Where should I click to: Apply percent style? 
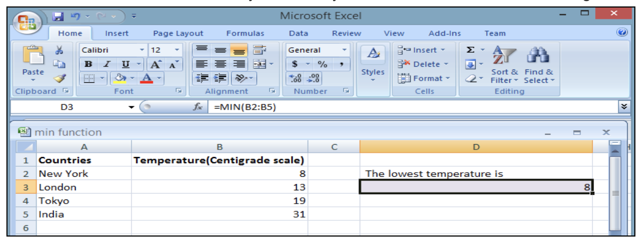(323, 64)
